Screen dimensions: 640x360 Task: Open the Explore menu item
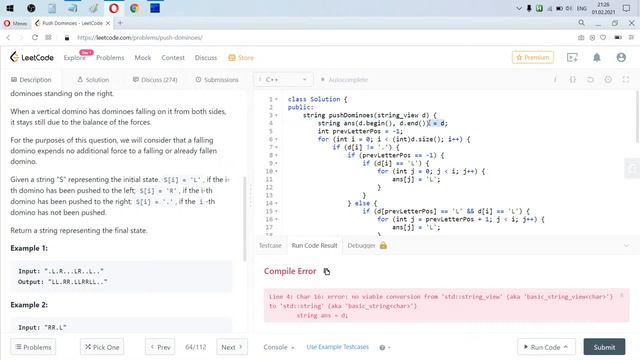click(x=75, y=58)
